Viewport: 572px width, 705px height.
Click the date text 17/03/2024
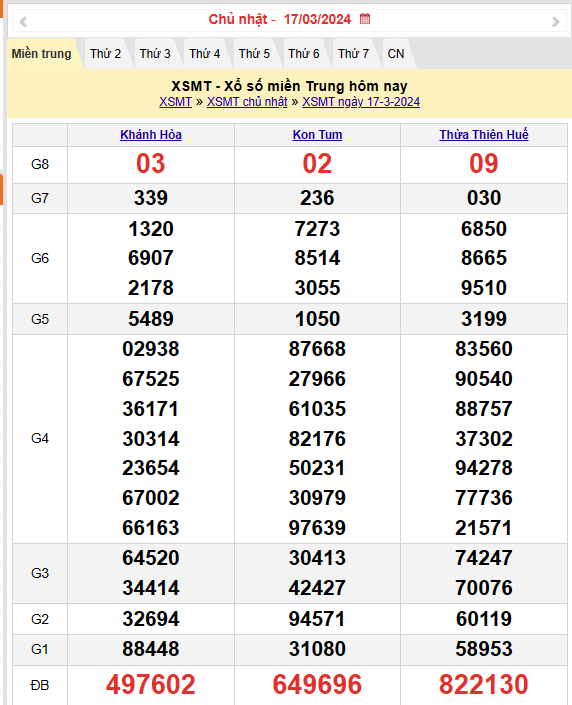[x=317, y=19]
